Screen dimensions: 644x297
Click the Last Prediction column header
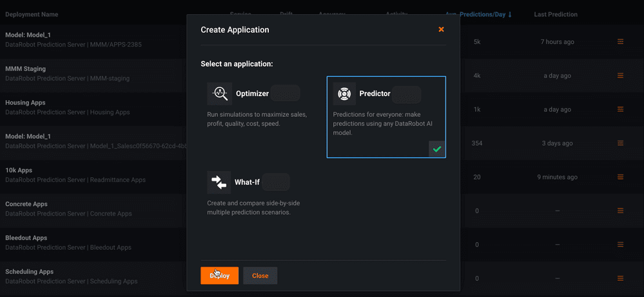556,14
